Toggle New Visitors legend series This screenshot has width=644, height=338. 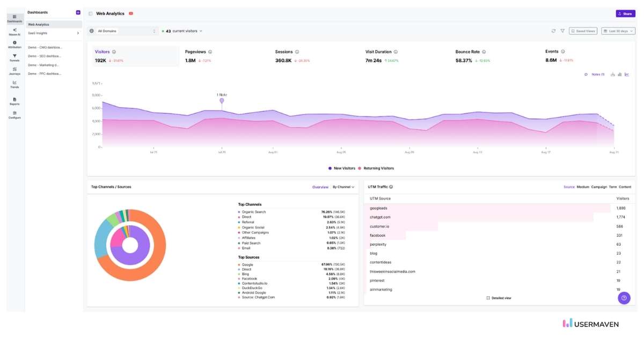click(x=341, y=168)
